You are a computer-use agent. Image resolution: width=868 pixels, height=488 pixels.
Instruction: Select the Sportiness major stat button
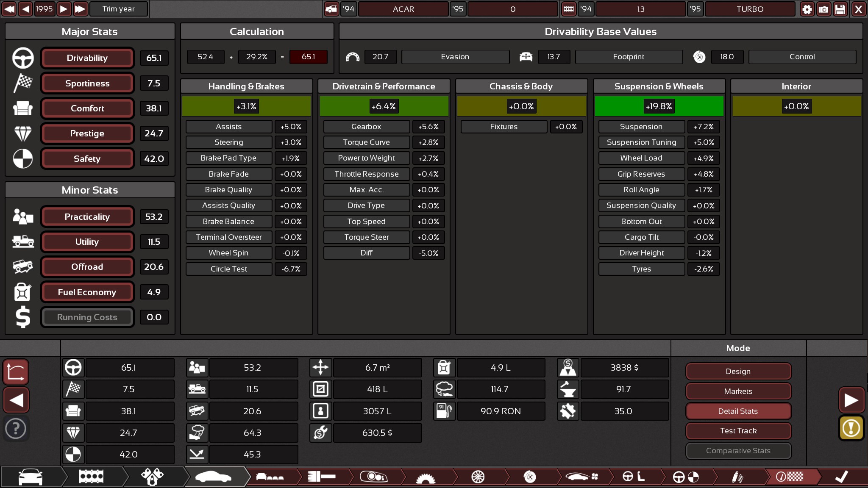[87, 83]
